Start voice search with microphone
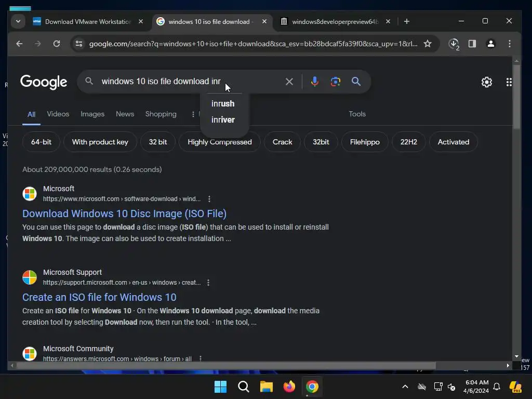Viewport: 532px width, 399px height. [x=314, y=82]
